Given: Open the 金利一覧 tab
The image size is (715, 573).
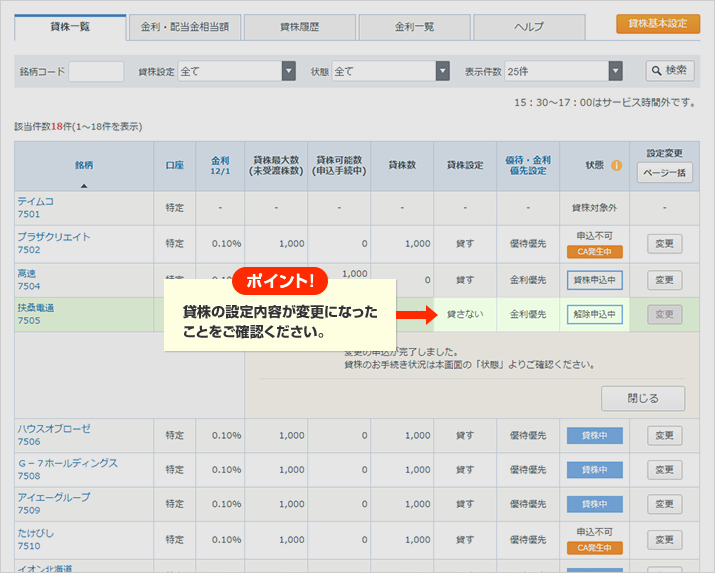Looking at the screenshot, I should (x=414, y=26).
